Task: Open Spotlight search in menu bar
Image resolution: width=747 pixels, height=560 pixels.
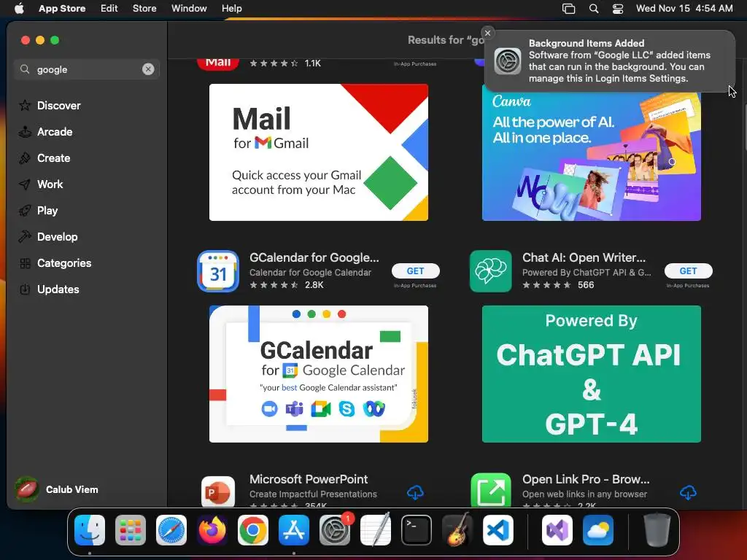Action: [x=594, y=9]
